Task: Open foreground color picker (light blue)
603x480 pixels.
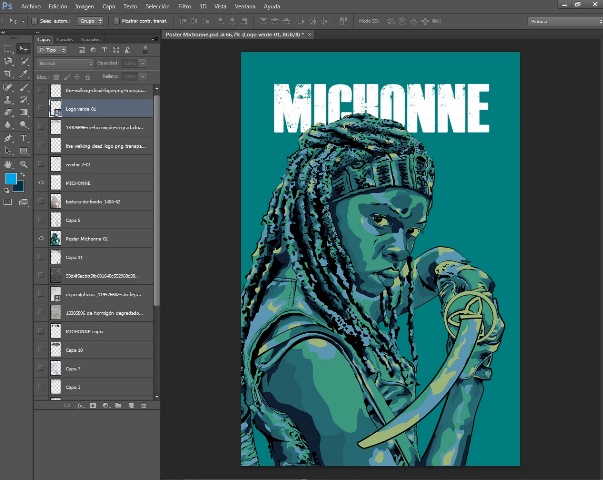Action: 11,179
